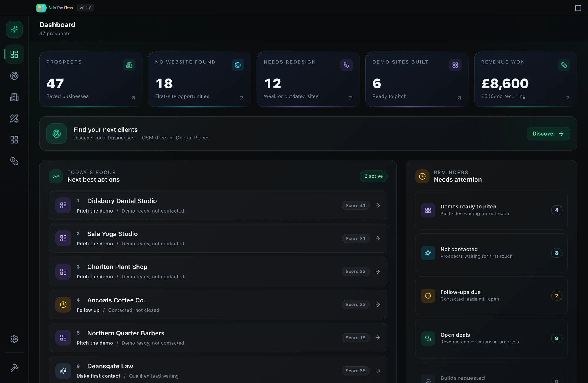Viewport: 588px width, 383px height.
Task: Click the Skip The Pitch logo
Action: point(55,8)
